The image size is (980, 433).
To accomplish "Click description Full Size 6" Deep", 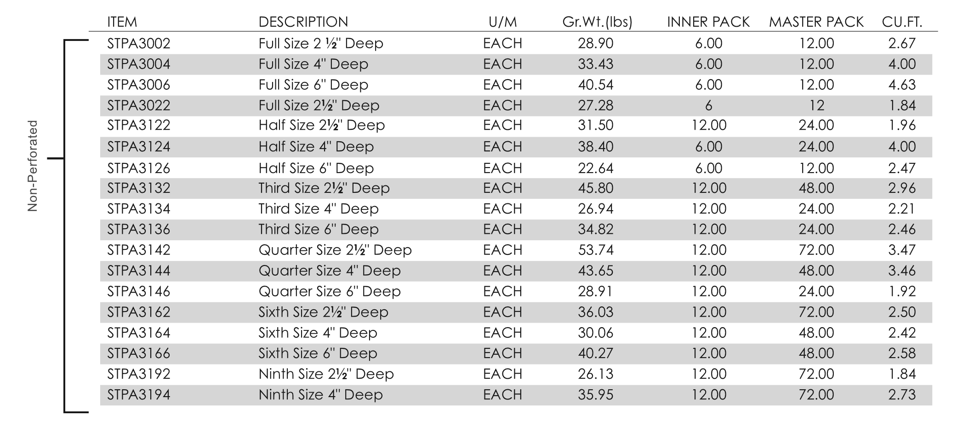I will 313,85.
